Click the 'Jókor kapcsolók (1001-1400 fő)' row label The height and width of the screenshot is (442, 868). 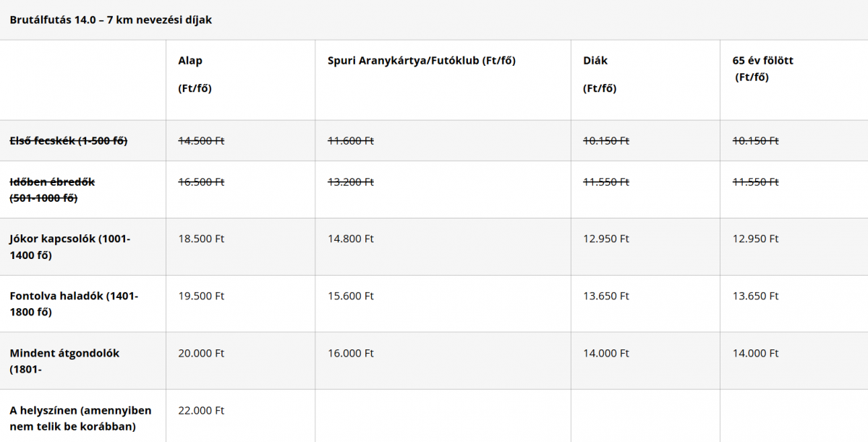point(69,247)
